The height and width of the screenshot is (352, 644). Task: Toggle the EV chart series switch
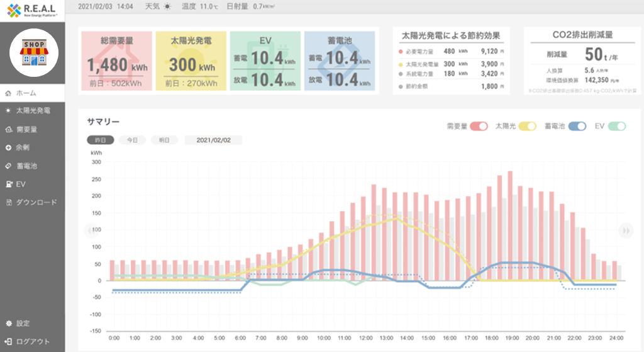click(617, 127)
